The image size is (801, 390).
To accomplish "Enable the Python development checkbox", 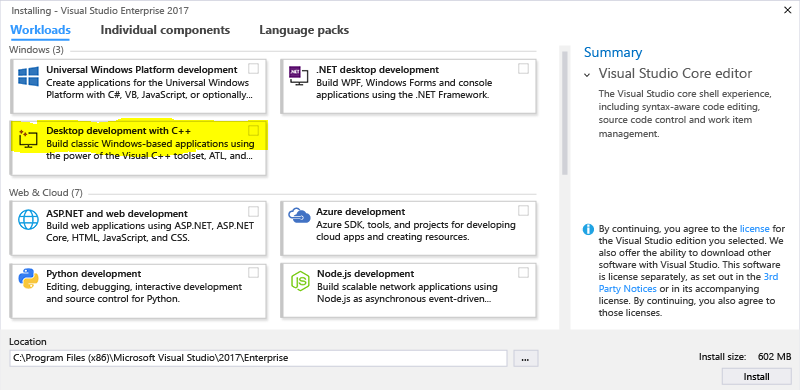I will [x=253, y=272].
